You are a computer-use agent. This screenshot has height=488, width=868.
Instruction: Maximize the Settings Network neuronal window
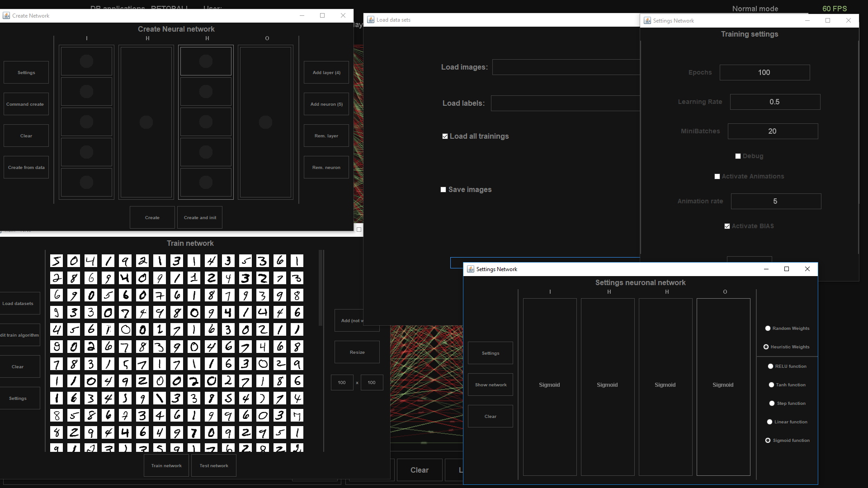(787, 269)
